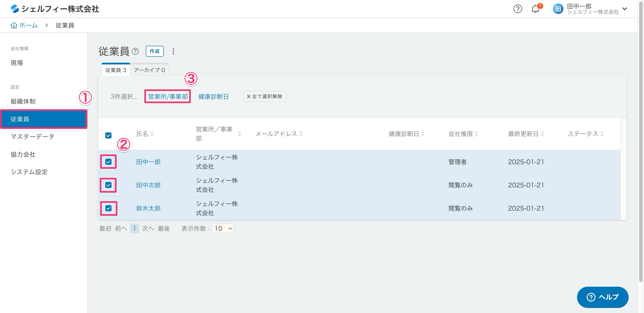Image resolution: width=644 pixels, height=313 pixels.
Task: Switch to the アーカイブ 0 tab
Action: [149, 70]
